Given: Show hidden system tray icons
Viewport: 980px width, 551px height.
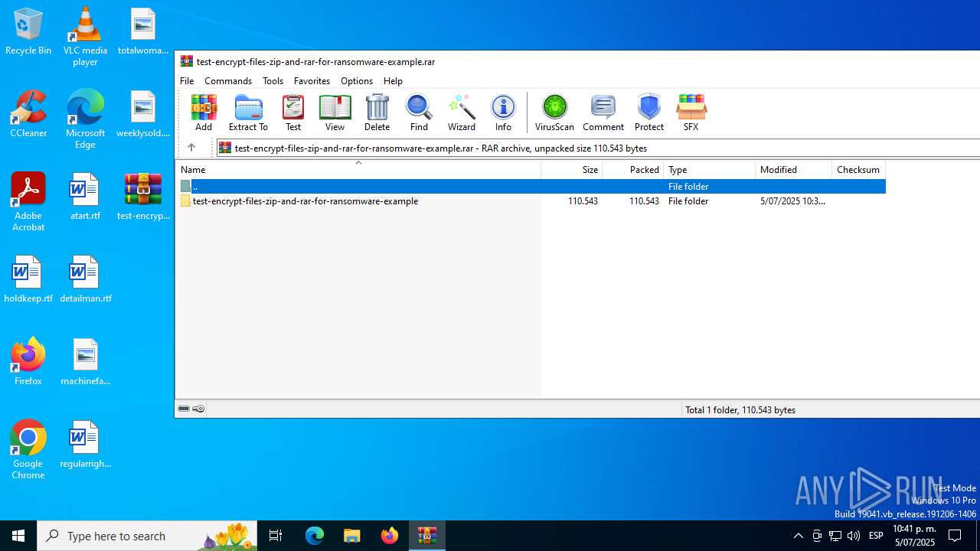Looking at the screenshot, I should 798,536.
